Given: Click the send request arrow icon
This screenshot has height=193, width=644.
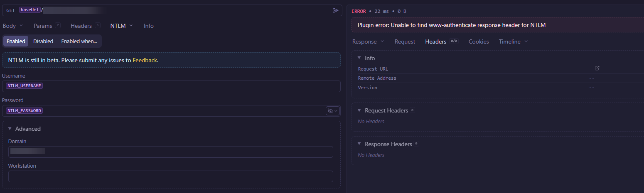Looking at the screenshot, I should 336,10.
